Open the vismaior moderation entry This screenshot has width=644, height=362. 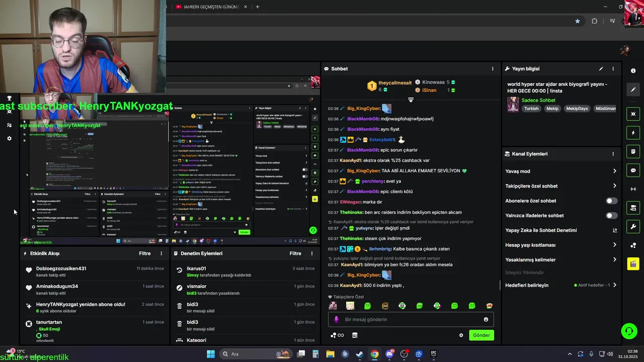click(x=246, y=290)
